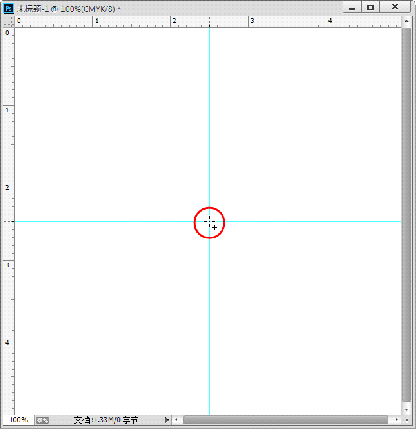This screenshot has height=429, width=416.
Task: Click the left vertical ruler at mark 2
Action: 7,187
